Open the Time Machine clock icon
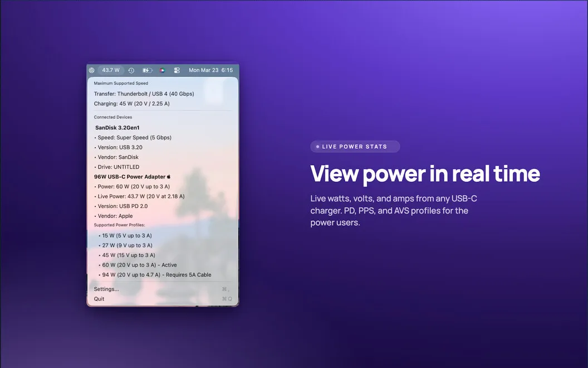 (x=131, y=70)
